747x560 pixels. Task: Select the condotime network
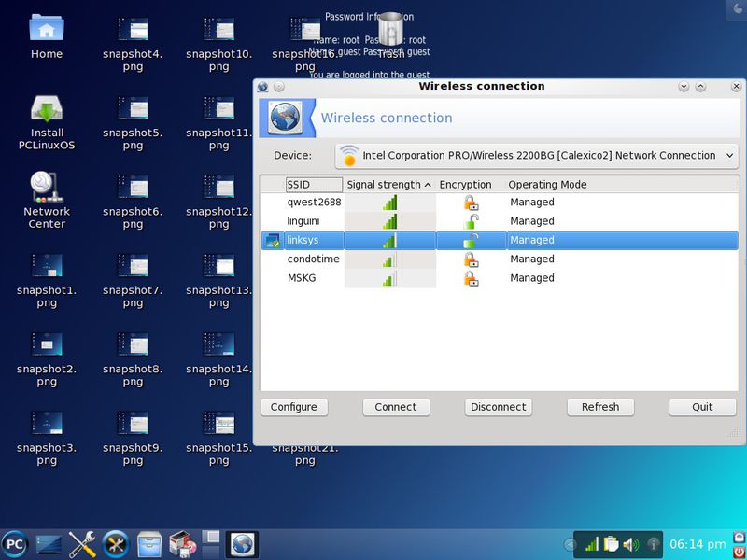500,259
